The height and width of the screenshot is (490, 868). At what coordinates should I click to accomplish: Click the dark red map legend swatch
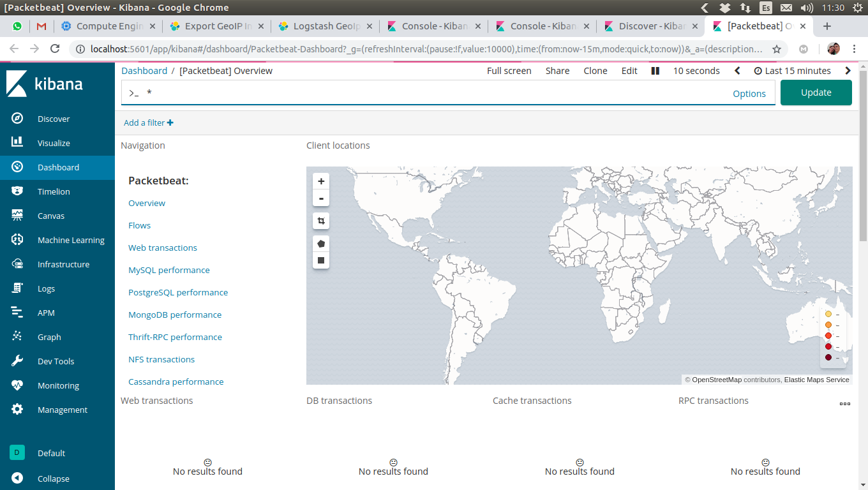point(828,357)
